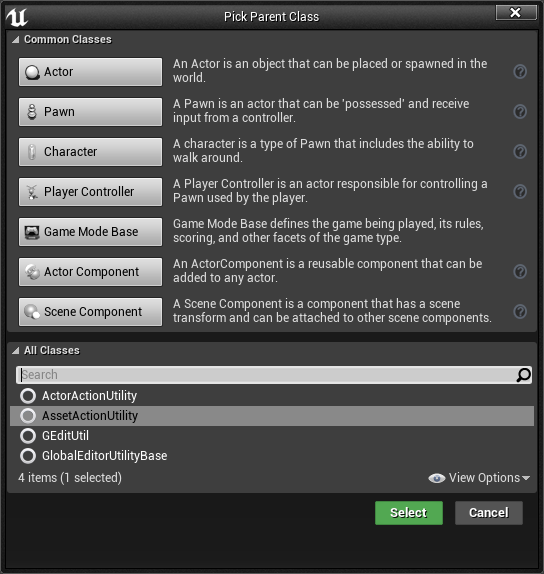Collapse the All Classes section
The width and height of the screenshot is (544, 574).
coord(16,351)
